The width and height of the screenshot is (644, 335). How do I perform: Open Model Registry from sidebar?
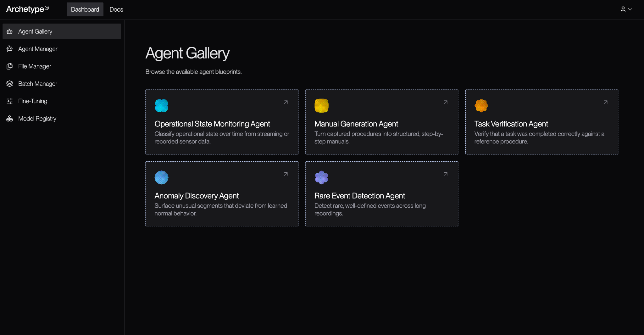click(x=62, y=119)
